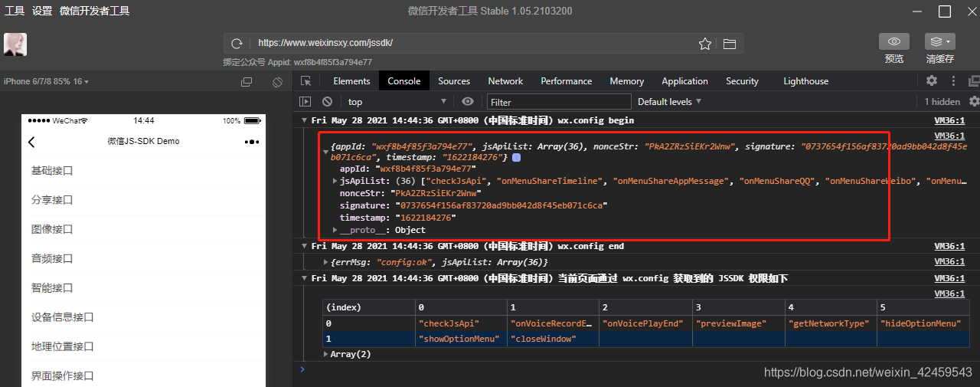
Task: Go back with simulator back arrow
Action: [31, 142]
